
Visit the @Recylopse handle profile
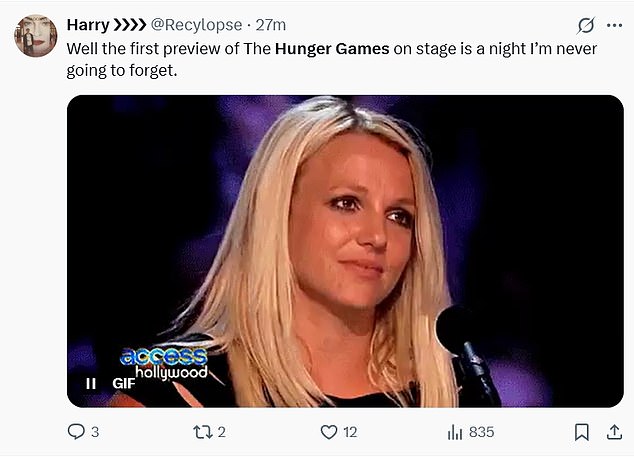point(196,24)
